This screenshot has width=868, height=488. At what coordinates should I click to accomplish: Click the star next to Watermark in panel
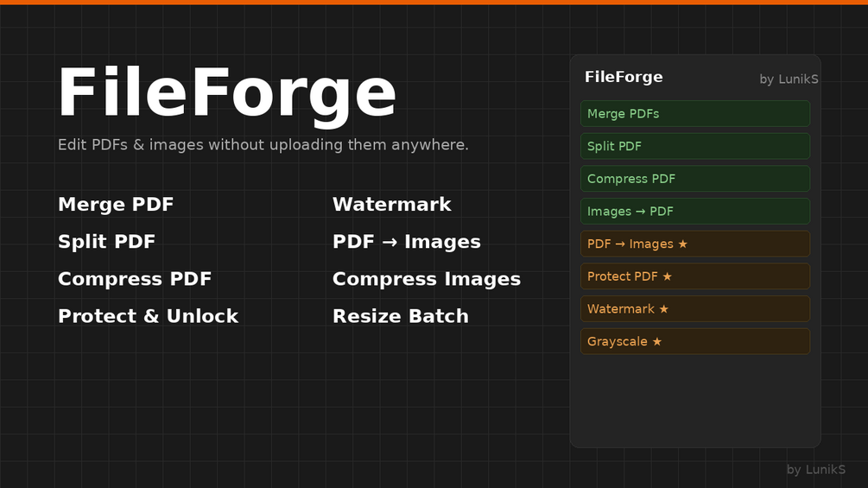tap(663, 309)
